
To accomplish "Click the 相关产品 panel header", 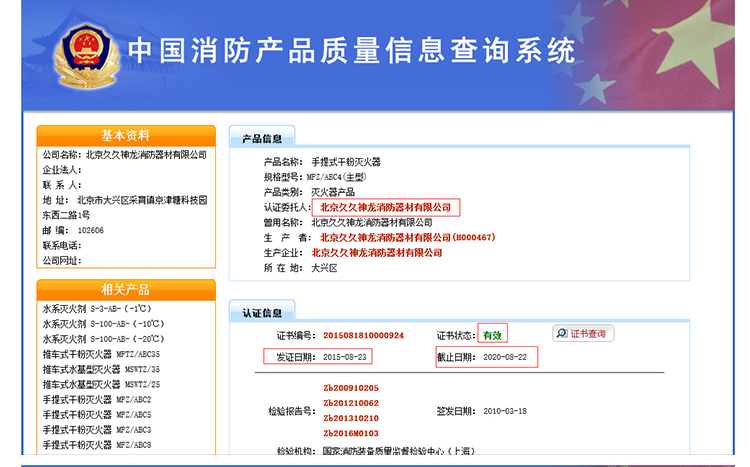I will (x=125, y=289).
